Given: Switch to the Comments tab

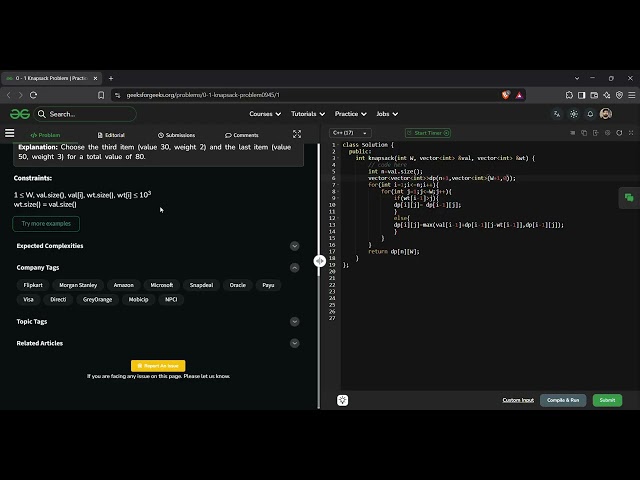Looking at the screenshot, I should [x=242, y=135].
